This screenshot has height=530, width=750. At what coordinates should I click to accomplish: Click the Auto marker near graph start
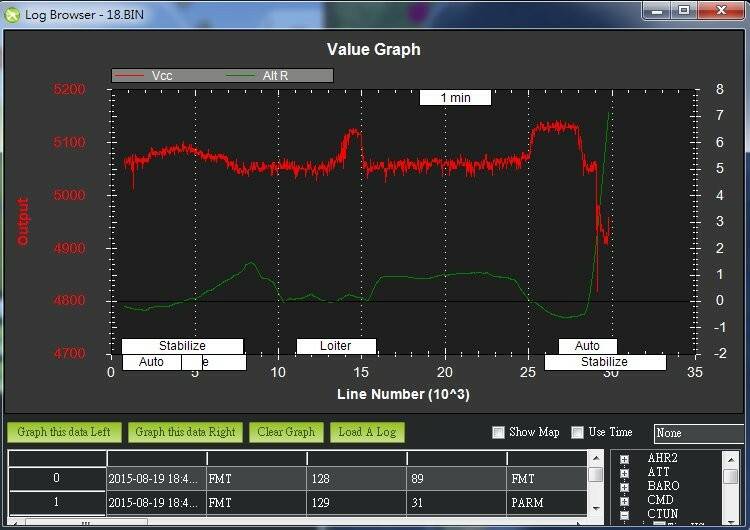pos(152,362)
